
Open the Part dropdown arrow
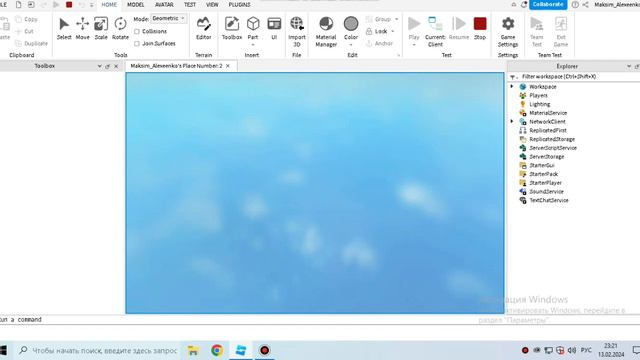click(253, 44)
